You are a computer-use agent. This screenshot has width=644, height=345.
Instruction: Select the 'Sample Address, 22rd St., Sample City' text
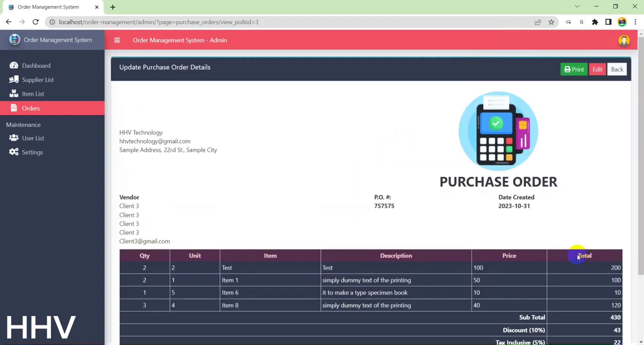coord(168,150)
